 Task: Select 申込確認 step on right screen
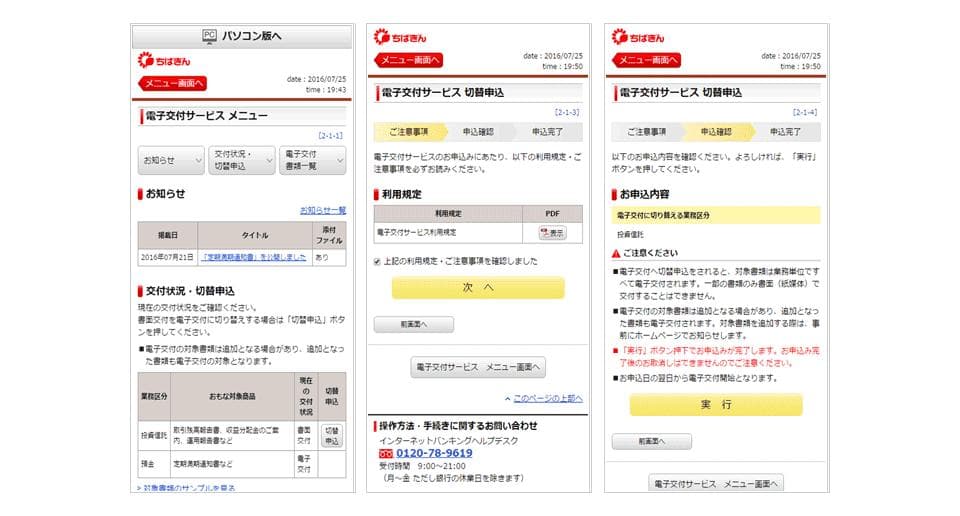(x=714, y=131)
